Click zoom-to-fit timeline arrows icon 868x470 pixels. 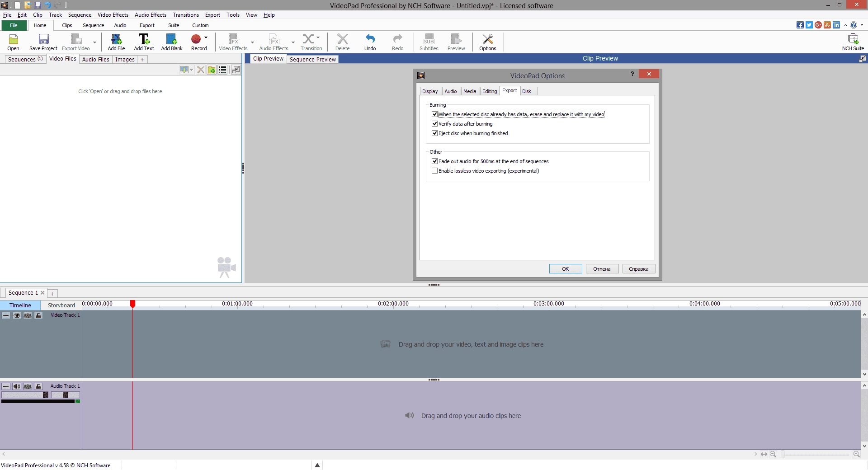coord(764,454)
